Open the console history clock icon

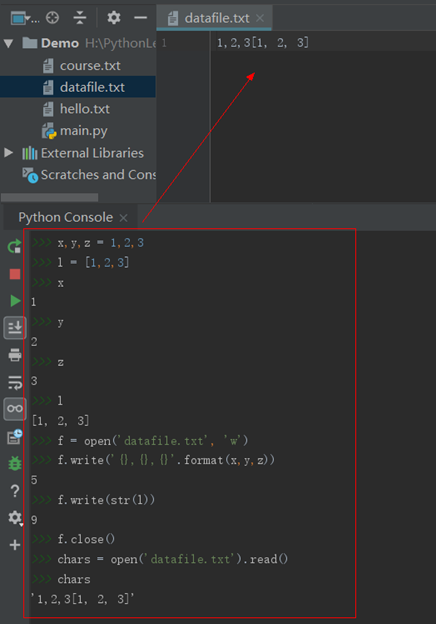[15, 437]
